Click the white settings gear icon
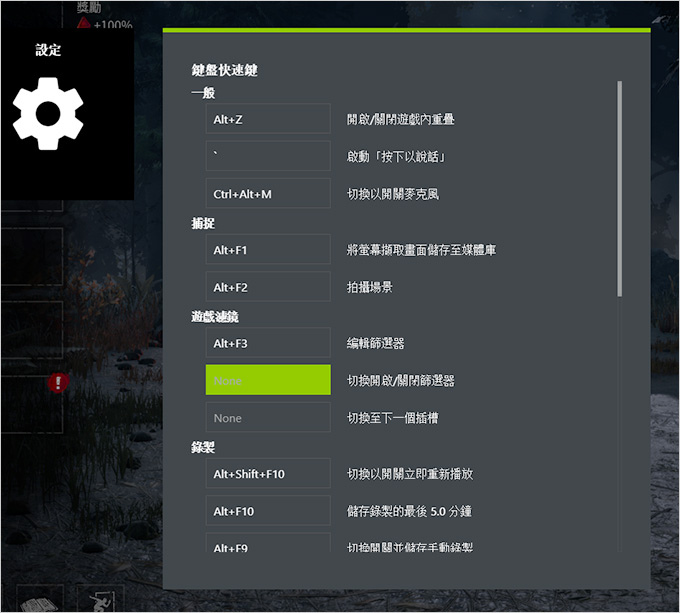Viewport: 680px width, 613px height. click(48, 114)
